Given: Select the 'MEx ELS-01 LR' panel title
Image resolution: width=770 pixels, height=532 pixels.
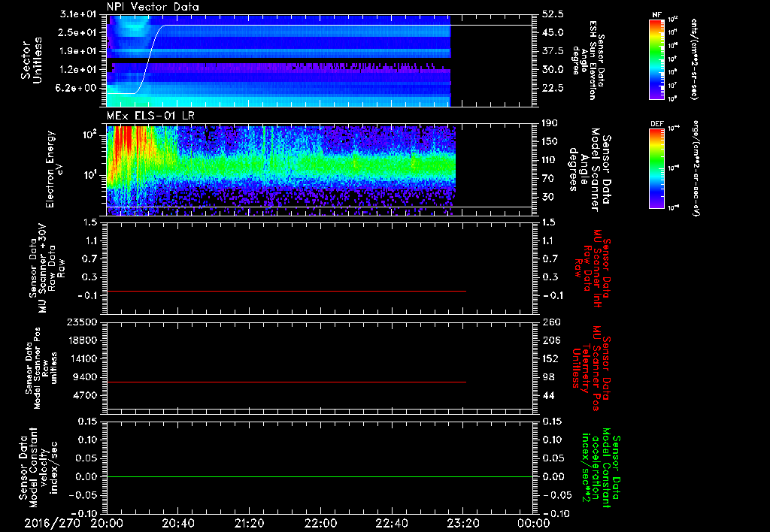Looking at the screenshot, I should coord(150,116).
